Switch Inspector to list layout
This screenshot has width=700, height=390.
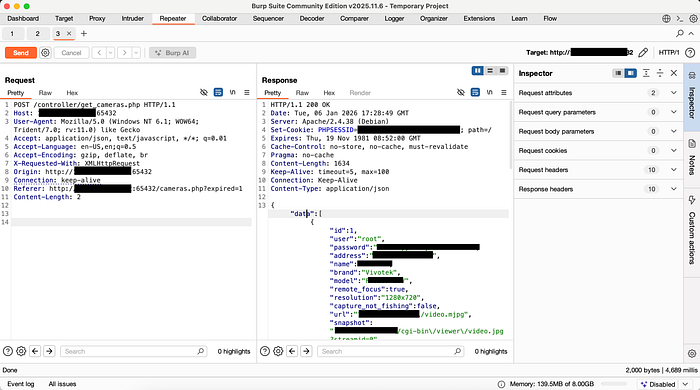pyautogui.click(x=618, y=73)
